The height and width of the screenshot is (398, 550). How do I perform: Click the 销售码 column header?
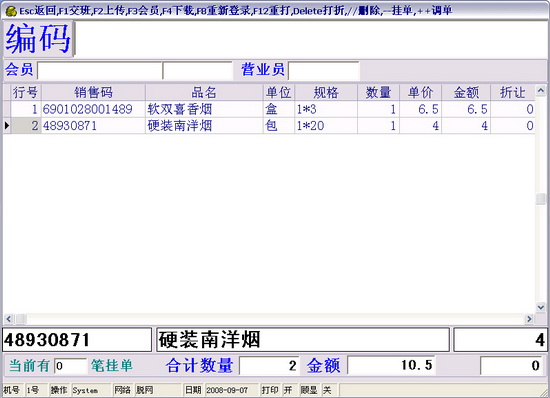(93, 92)
